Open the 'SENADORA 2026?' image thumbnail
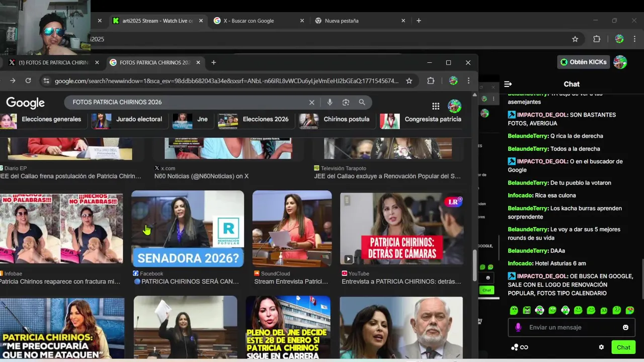 coord(188,229)
